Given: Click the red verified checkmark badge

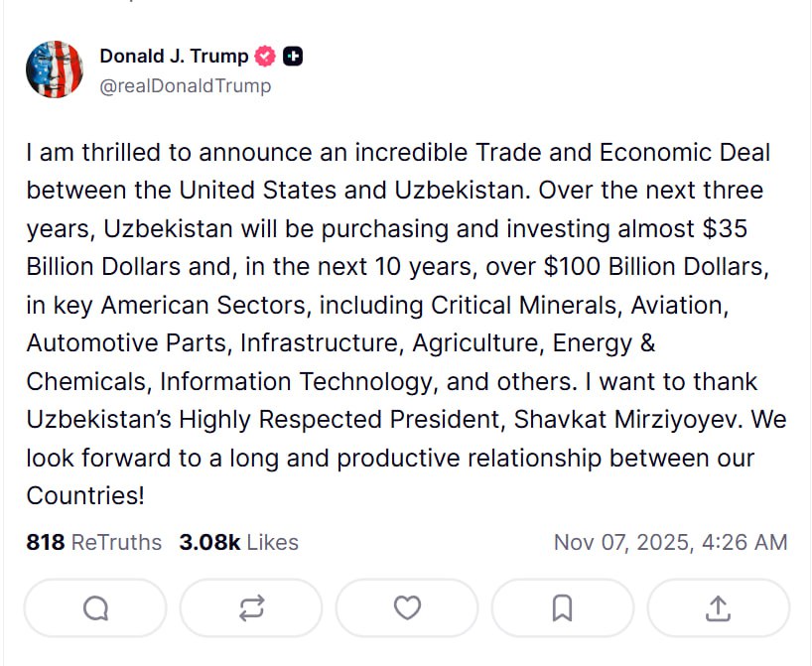Looking at the screenshot, I should point(265,57).
